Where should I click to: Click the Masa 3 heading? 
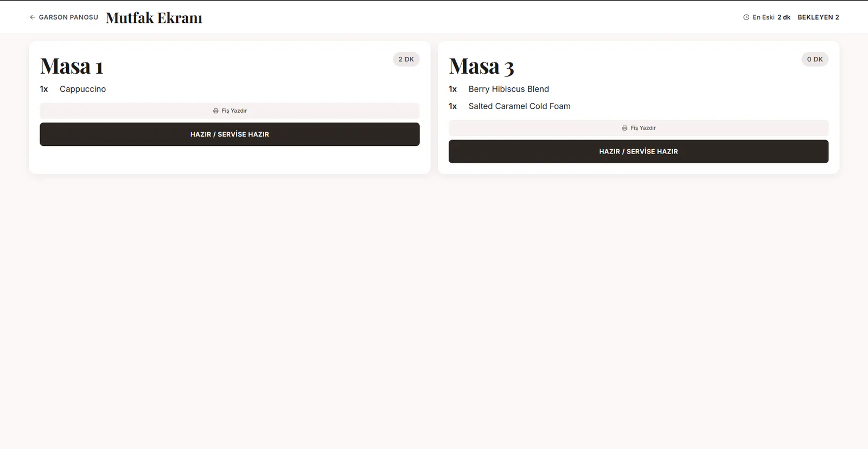coord(481,67)
